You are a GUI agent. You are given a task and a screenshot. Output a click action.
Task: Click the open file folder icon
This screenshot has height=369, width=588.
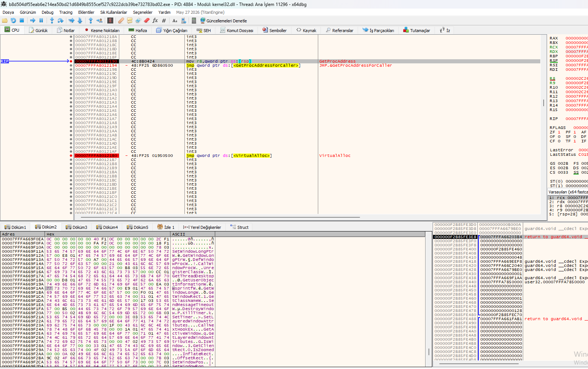[x=5, y=20]
